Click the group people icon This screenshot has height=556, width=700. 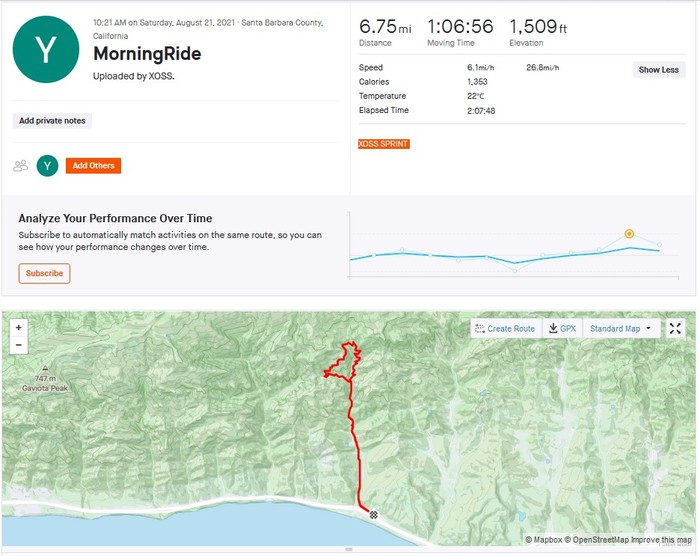[x=20, y=166]
